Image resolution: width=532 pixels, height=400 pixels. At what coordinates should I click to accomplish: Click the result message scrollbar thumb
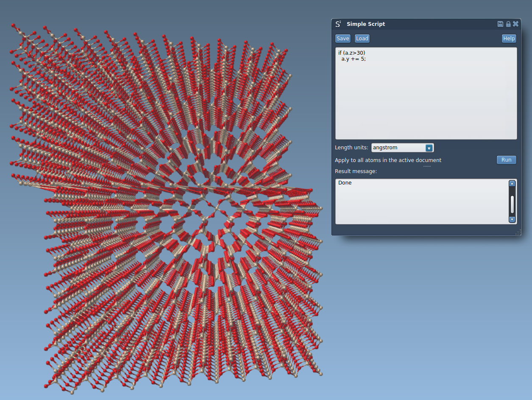coord(512,204)
